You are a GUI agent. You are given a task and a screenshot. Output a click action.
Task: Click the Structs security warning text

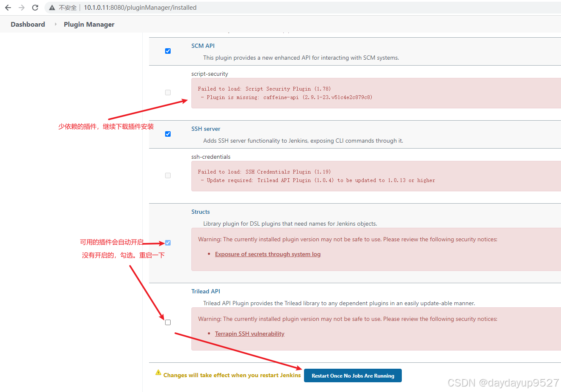click(348, 239)
